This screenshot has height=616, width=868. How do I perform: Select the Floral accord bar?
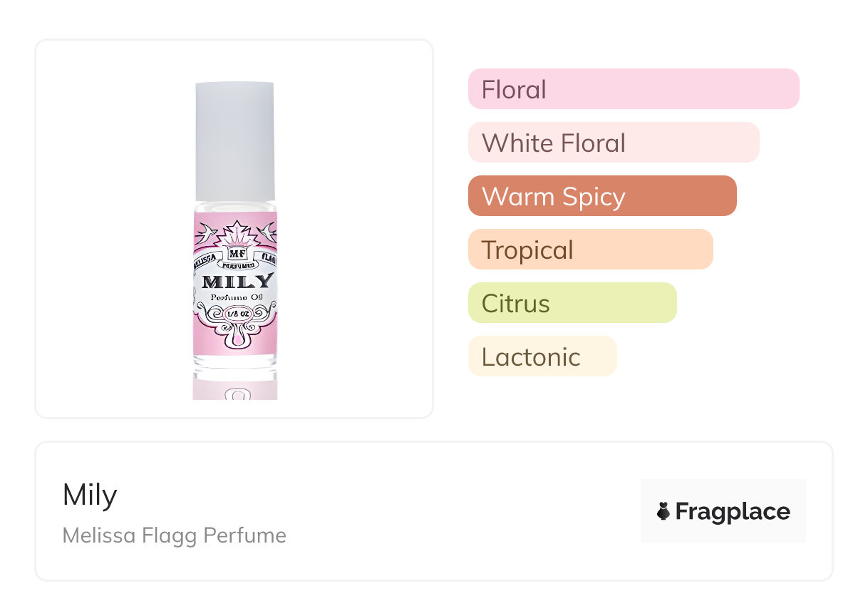tap(634, 89)
